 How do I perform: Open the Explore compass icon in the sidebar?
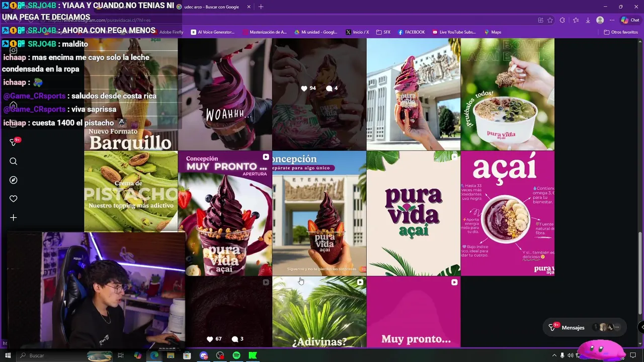click(14, 180)
